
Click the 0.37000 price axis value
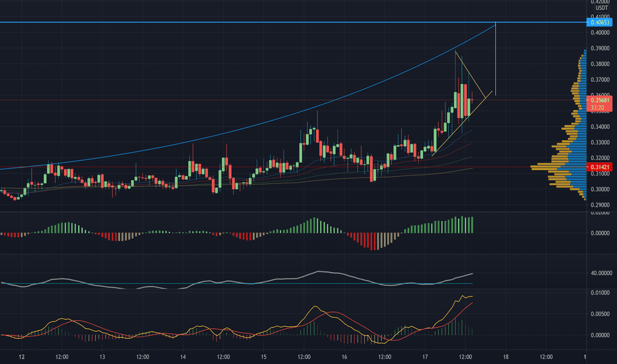pyautogui.click(x=600, y=80)
